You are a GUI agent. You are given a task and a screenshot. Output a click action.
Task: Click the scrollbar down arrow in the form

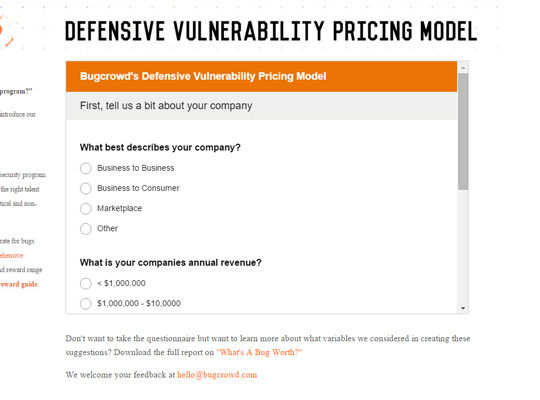tap(463, 308)
